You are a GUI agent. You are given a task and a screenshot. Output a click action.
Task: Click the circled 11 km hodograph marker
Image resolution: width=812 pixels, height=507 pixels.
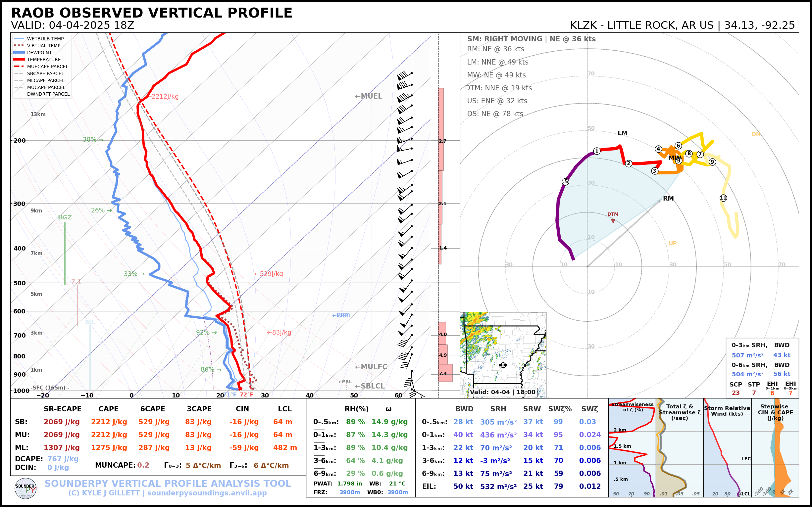(x=723, y=198)
